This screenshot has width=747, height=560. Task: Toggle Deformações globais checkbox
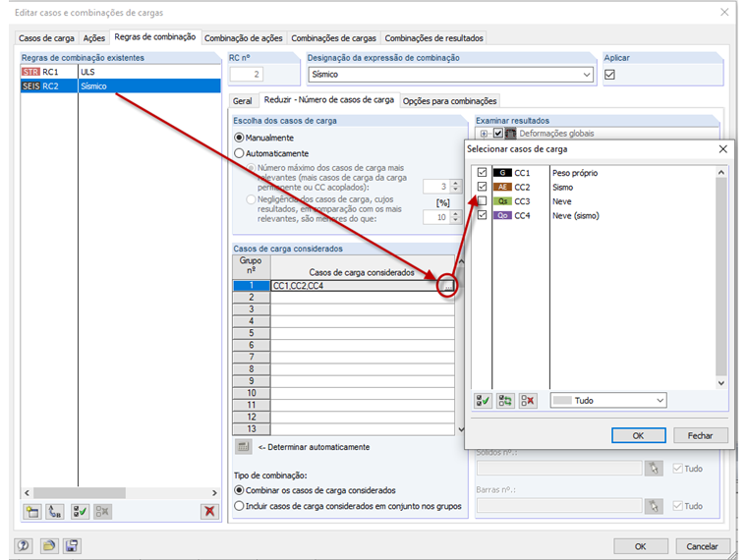[x=498, y=134]
